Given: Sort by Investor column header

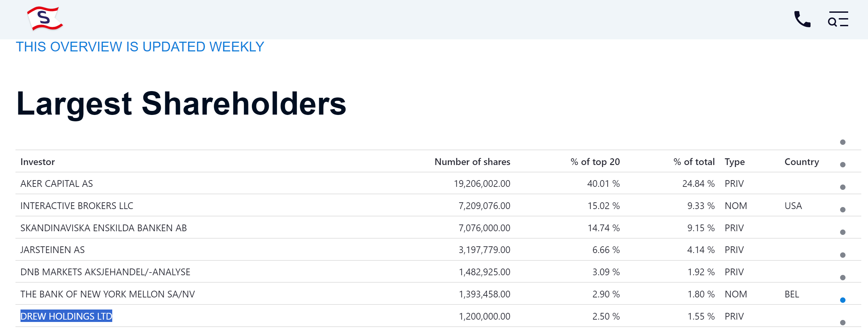Looking at the screenshot, I should click(x=37, y=162).
